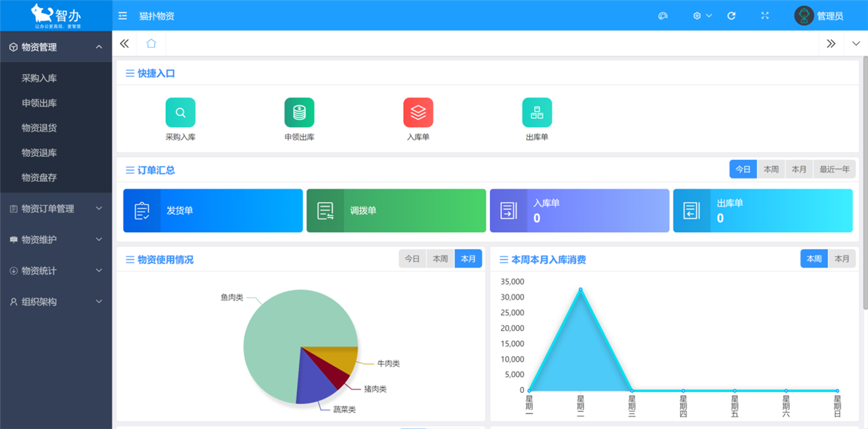
Task: Switch 订单汇总 range to 本周
Action: 771,169
